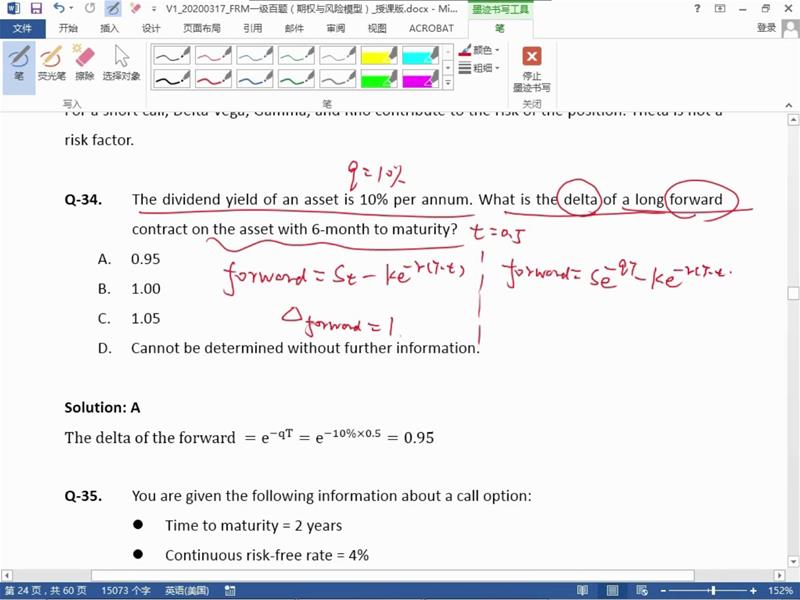Collapse the ribbon with the chevron

pos(789,105)
